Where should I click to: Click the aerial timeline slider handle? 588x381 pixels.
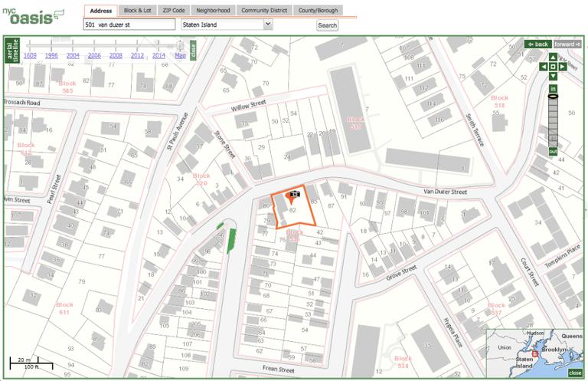(181, 44)
